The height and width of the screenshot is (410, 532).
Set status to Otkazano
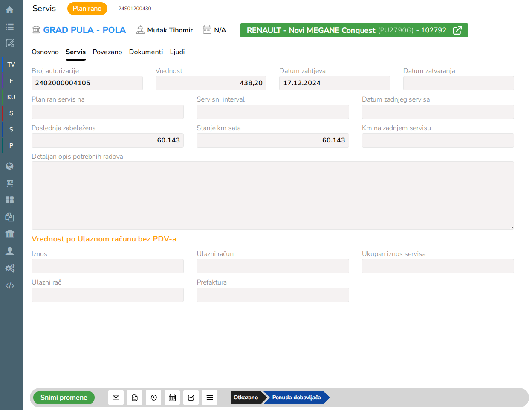246,398
